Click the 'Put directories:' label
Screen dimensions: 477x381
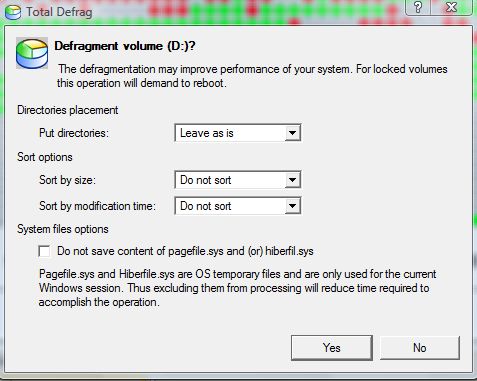pos(74,133)
